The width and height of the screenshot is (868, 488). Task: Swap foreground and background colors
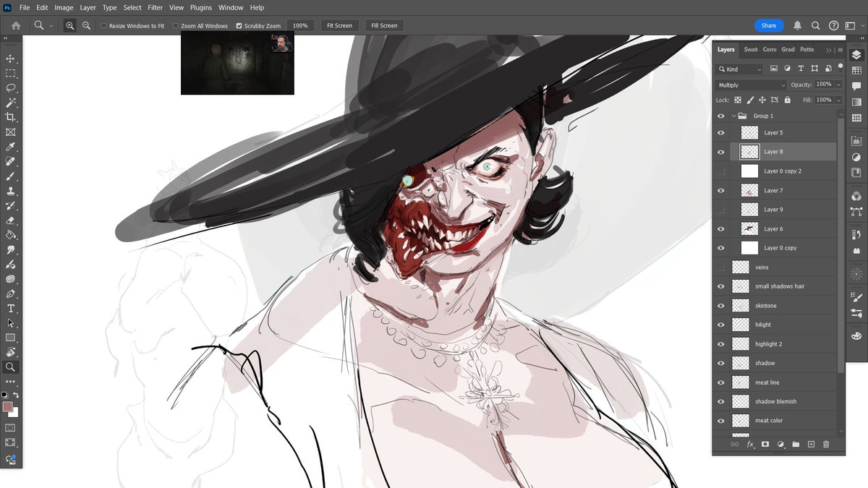click(16, 395)
